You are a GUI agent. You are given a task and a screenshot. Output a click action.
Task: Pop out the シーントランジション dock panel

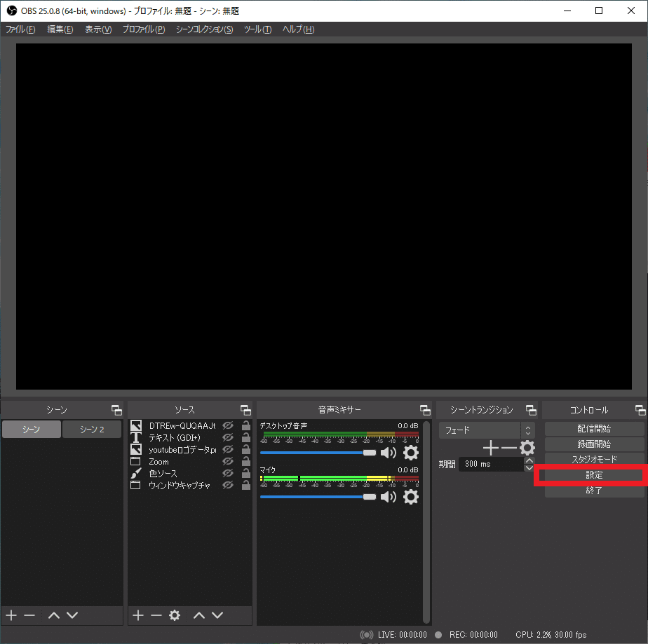[x=531, y=410]
